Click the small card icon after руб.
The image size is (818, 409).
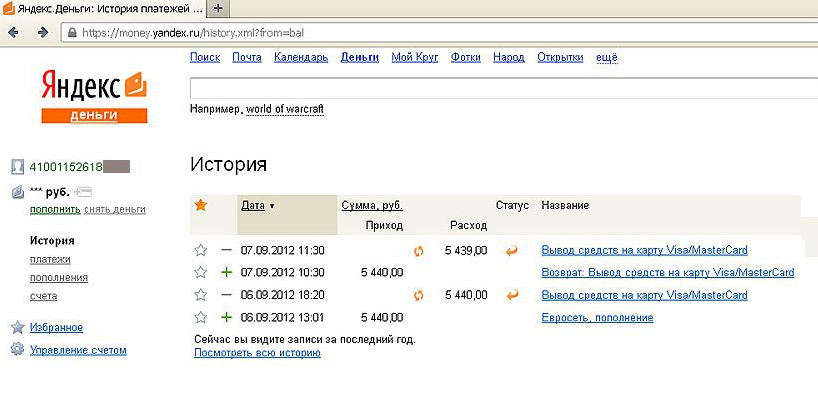coord(83,193)
